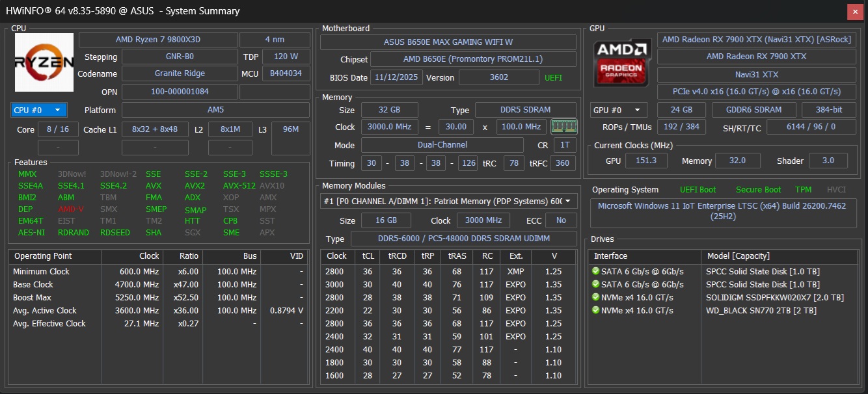Click status icon of first SPCC SATA drive
868x394 pixels.
pos(595,271)
